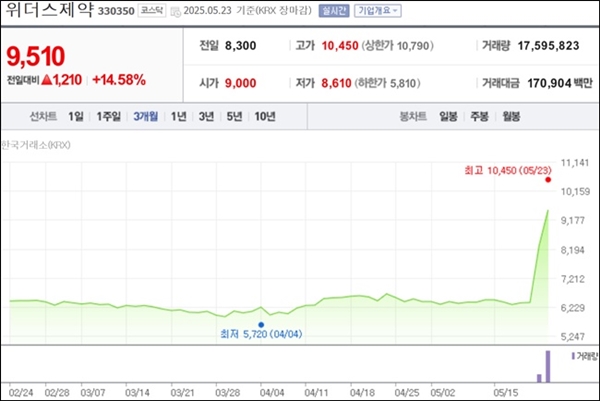Click the 전일대비 change value 1,210
The image size is (600, 401).
67,80
